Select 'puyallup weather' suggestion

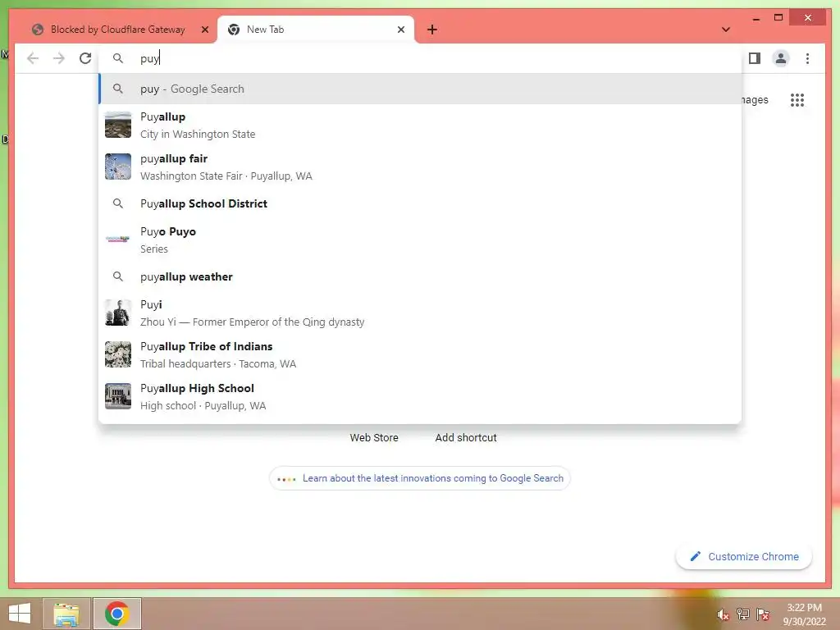(x=420, y=276)
